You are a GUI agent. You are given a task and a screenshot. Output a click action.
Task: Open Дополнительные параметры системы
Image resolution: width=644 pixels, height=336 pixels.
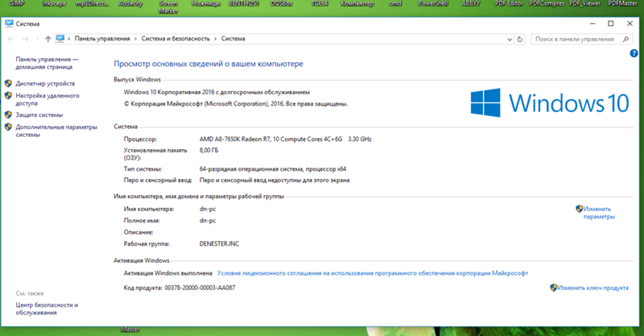point(56,131)
